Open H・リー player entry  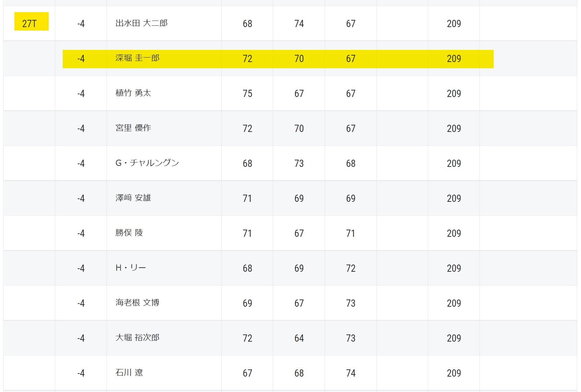click(131, 268)
